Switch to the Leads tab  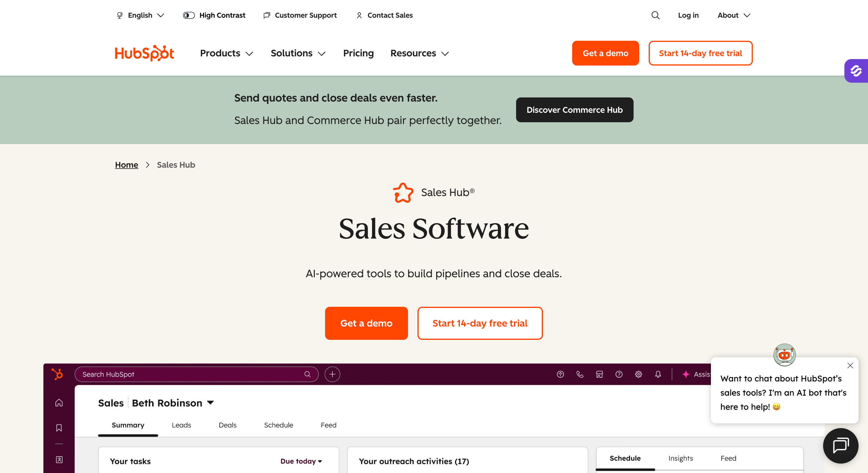click(x=181, y=425)
